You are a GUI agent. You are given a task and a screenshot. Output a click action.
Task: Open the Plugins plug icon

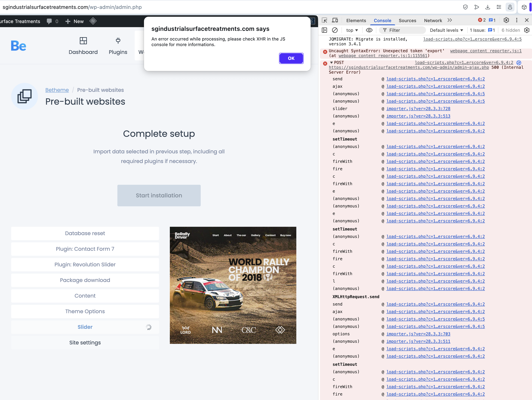pos(118,41)
